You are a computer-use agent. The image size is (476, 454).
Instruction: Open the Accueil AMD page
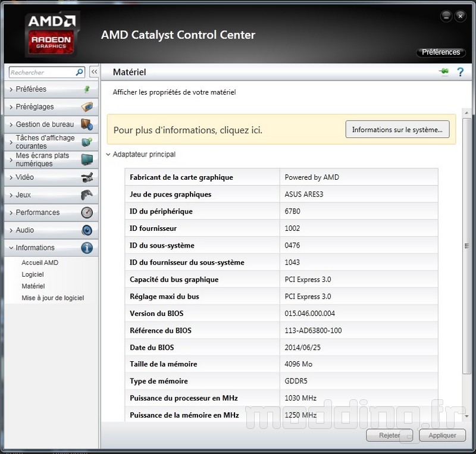tap(40, 262)
